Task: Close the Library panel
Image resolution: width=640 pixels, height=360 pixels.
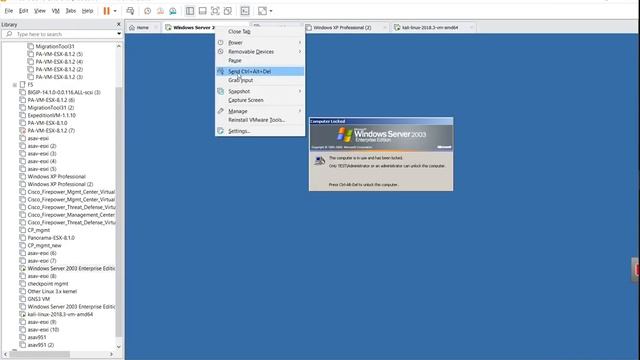Action: click(119, 24)
